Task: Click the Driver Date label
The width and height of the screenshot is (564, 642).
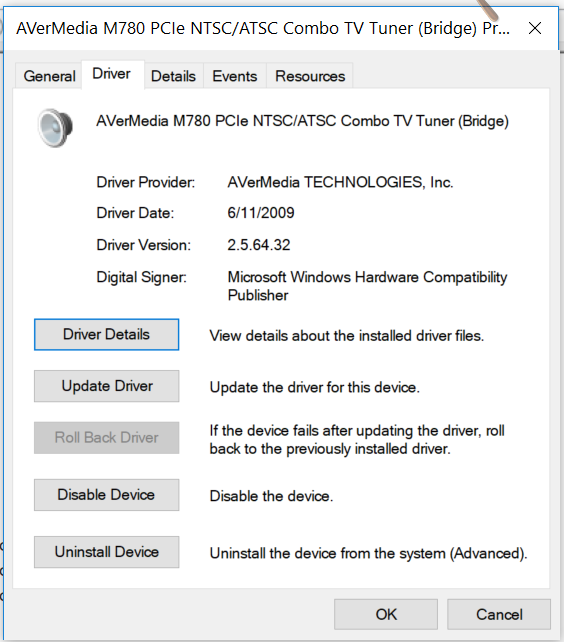Action: [135, 213]
